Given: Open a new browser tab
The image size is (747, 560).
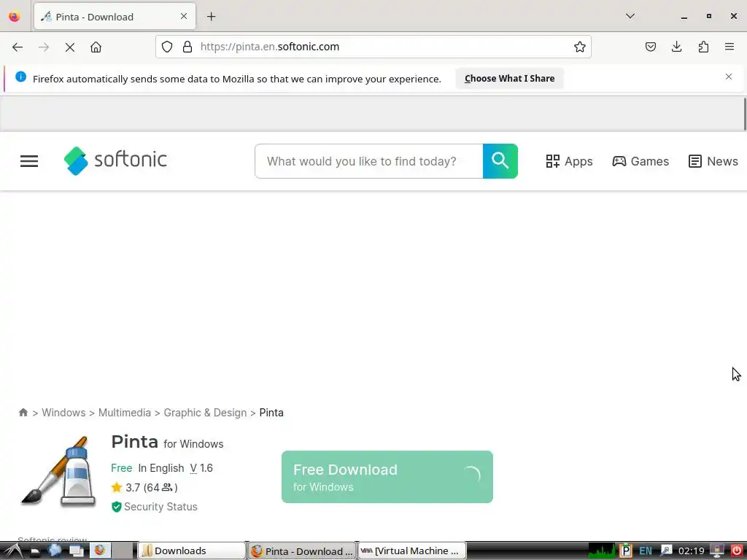Looking at the screenshot, I should click(x=212, y=17).
